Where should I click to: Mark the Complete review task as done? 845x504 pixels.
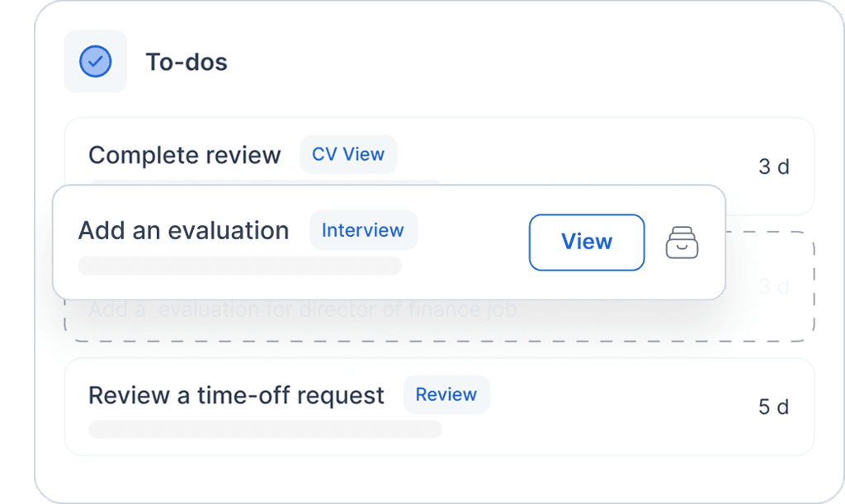pos(185,155)
